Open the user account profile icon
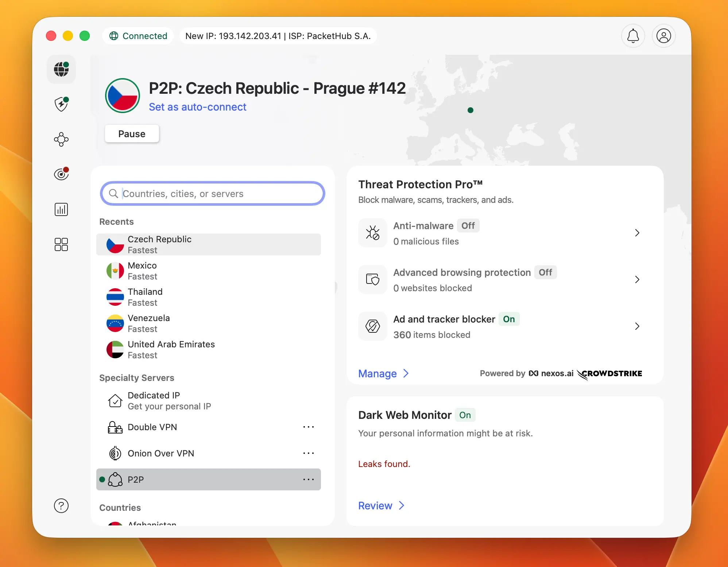Screen dimensions: 728x567 coord(664,36)
